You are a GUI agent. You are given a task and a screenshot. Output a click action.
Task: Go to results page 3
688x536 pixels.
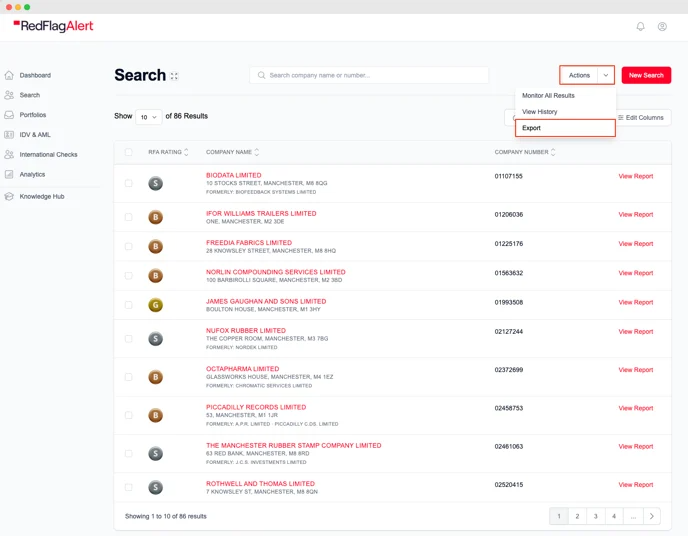pyautogui.click(x=596, y=516)
